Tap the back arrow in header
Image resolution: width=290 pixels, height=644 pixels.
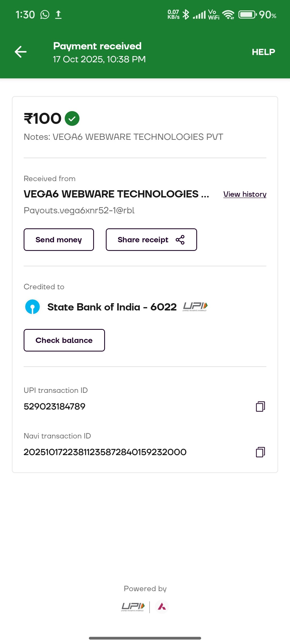pos(21,52)
